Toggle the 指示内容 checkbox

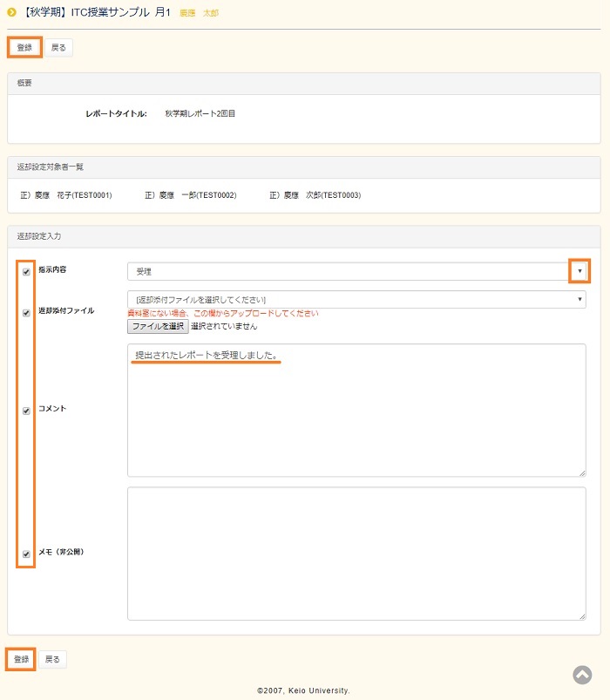tap(26, 272)
